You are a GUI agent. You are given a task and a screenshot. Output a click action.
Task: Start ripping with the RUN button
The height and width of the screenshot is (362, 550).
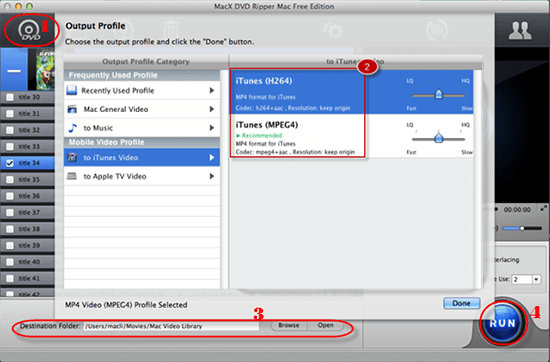pyautogui.click(x=503, y=323)
